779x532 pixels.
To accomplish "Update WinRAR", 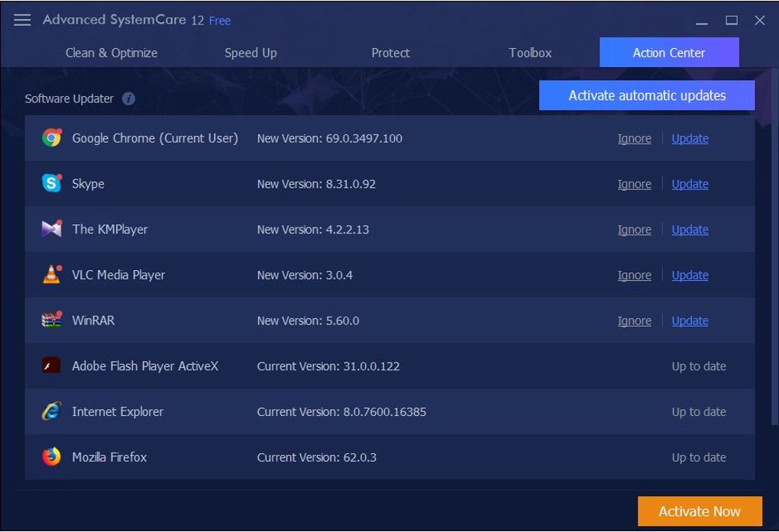I will [690, 321].
